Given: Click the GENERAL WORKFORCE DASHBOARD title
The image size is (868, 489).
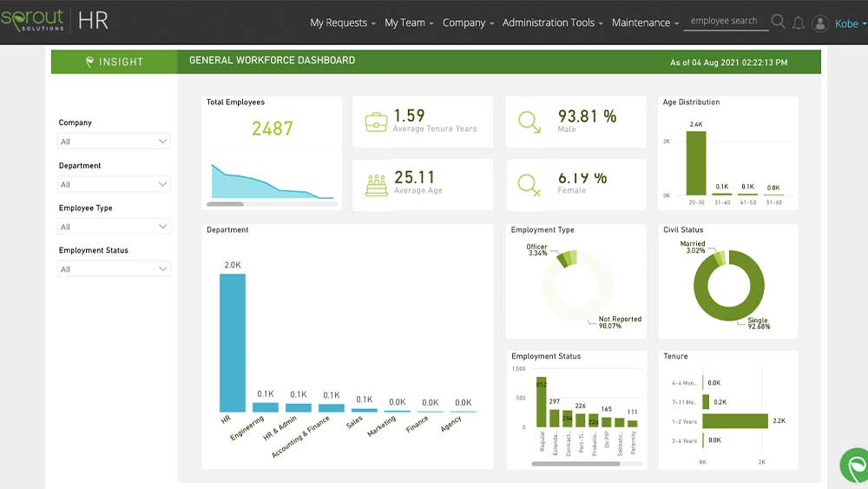Looking at the screenshot, I should (273, 60).
